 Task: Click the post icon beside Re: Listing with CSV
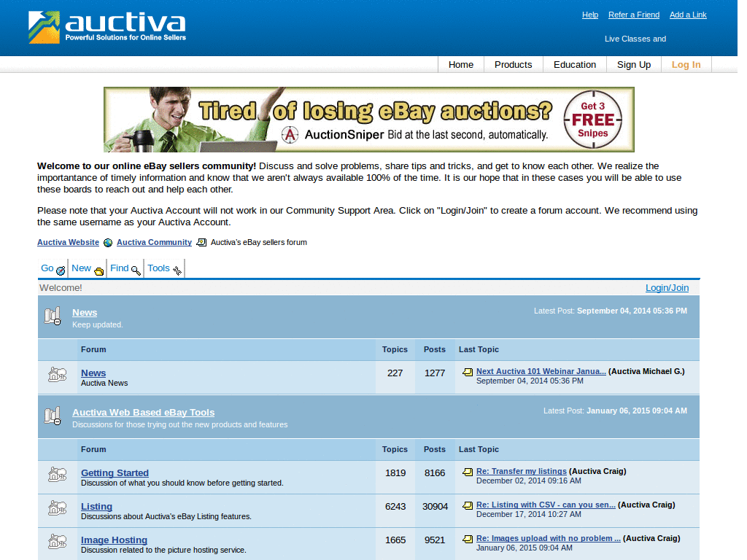(468, 505)
